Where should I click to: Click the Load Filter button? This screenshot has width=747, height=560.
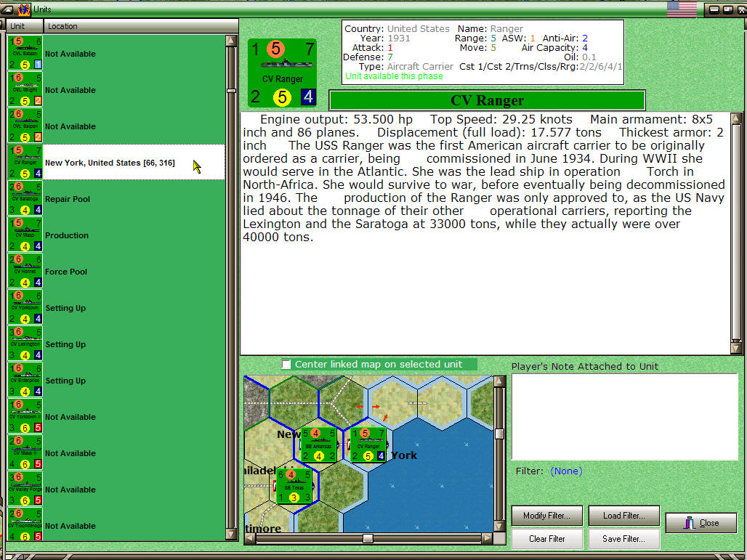click(x=623, y=516)
